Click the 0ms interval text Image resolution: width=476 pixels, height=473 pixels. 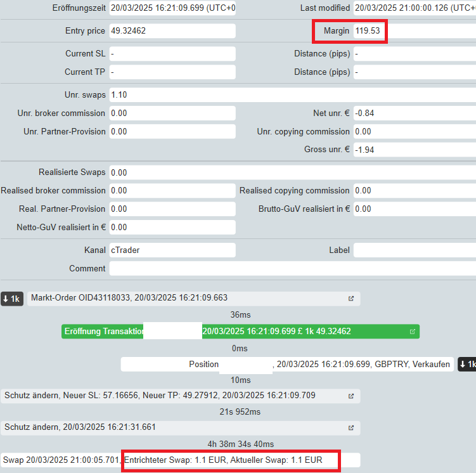pos(240,348)
